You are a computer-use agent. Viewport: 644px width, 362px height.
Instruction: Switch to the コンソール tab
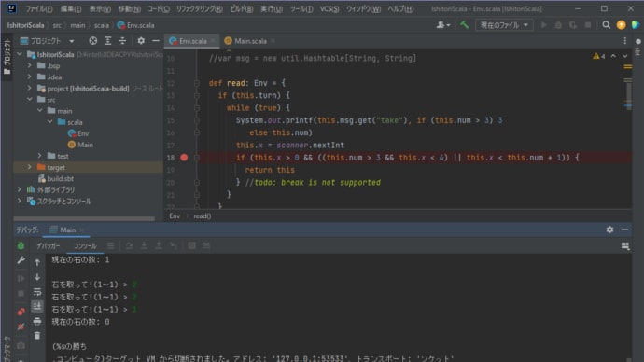(x=85, y=246)
